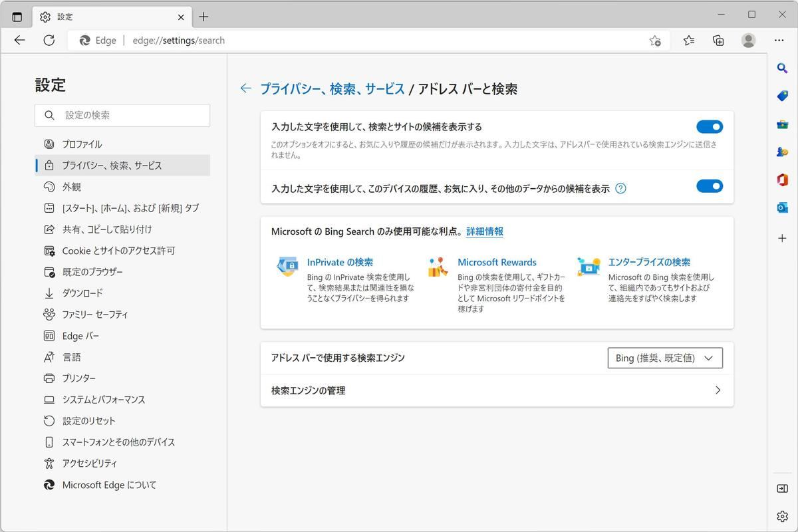Click Edge logo in address bar
Screen dimensions: 798x532
[x=84, y=41]
